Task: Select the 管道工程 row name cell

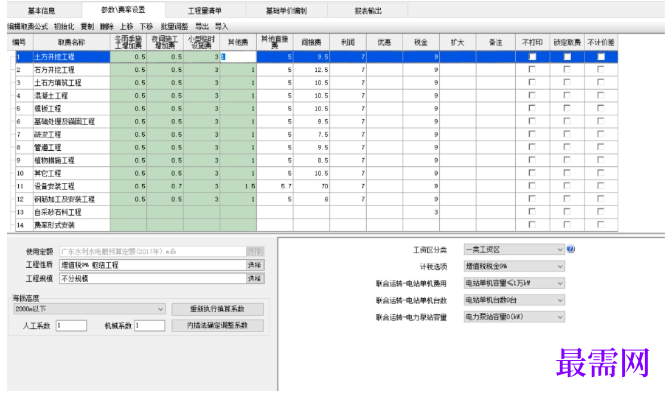Action: 72,147
